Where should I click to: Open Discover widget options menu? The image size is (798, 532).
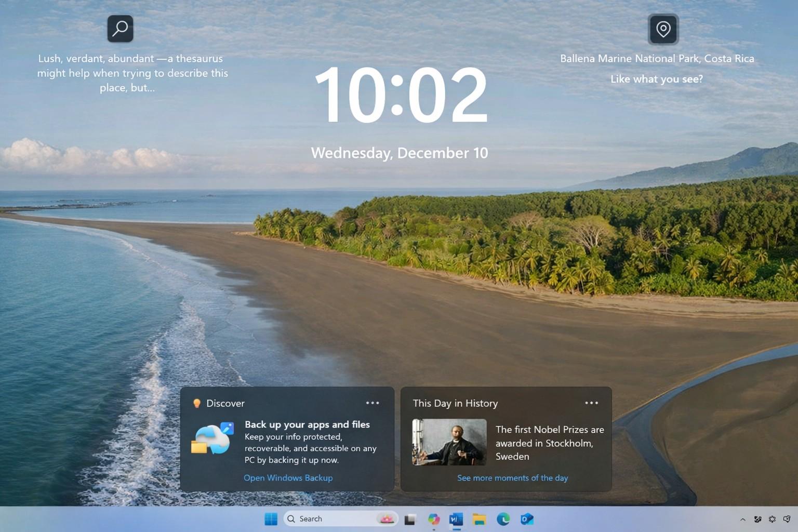[373, 403]
